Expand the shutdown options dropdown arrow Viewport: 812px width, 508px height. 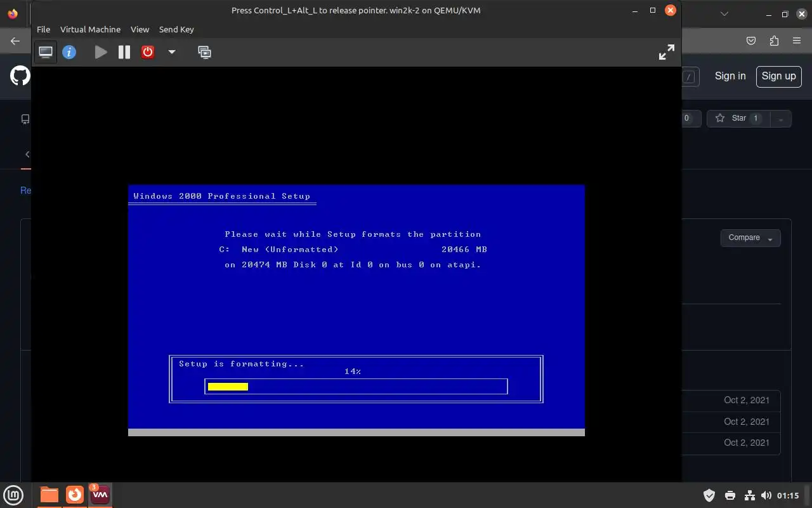click(x=171, y=52)
